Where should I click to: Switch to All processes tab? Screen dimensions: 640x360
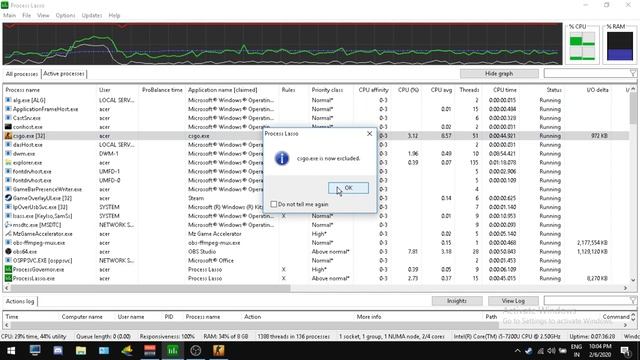22,74
